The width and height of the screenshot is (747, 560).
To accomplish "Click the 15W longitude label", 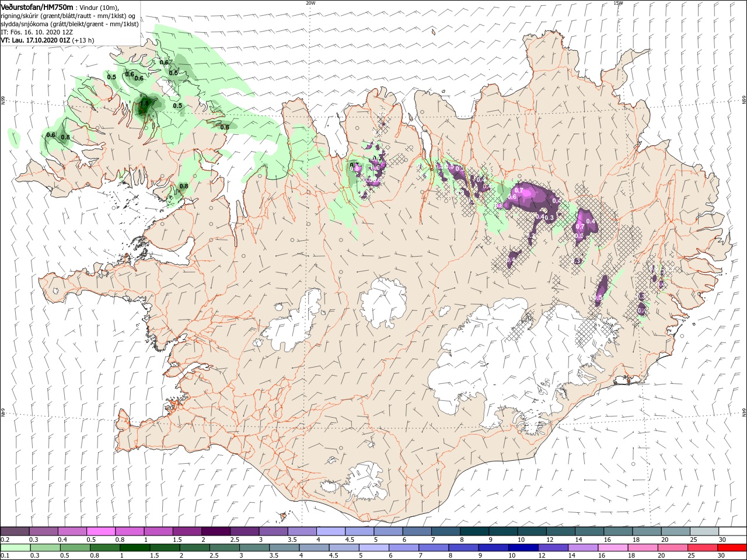I will coord(618,3).
